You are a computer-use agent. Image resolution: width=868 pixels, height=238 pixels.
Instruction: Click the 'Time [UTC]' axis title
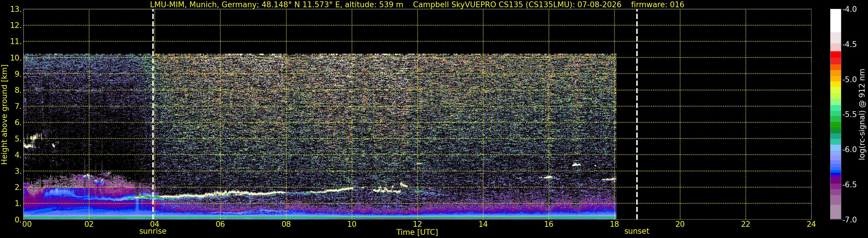(417, 232)
